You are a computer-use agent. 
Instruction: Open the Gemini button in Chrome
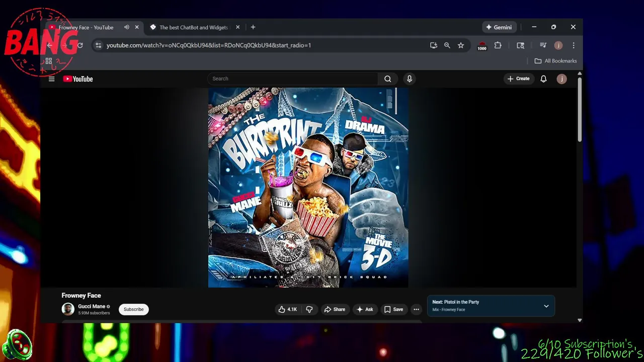point(499,27)
